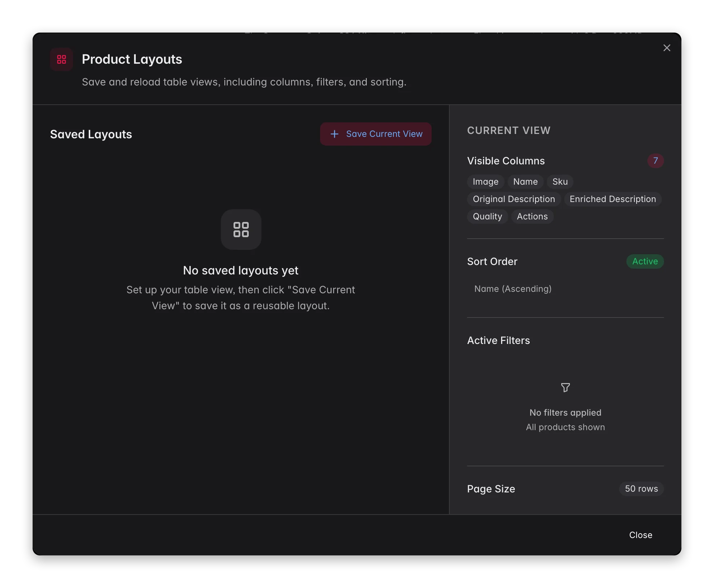This screenshot has width=714, height=588.
Task: Click the Product Layouts grid icon in header
Action: pos(62,59)
